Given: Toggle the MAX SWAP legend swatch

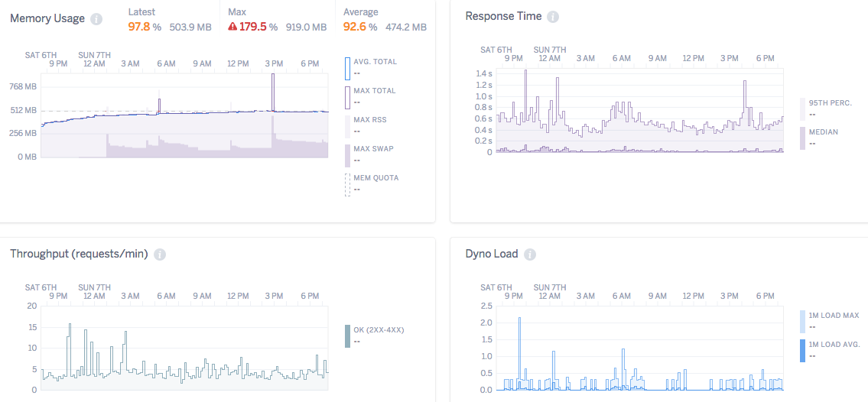Looking at the screenshot, I should coord(347,155).
